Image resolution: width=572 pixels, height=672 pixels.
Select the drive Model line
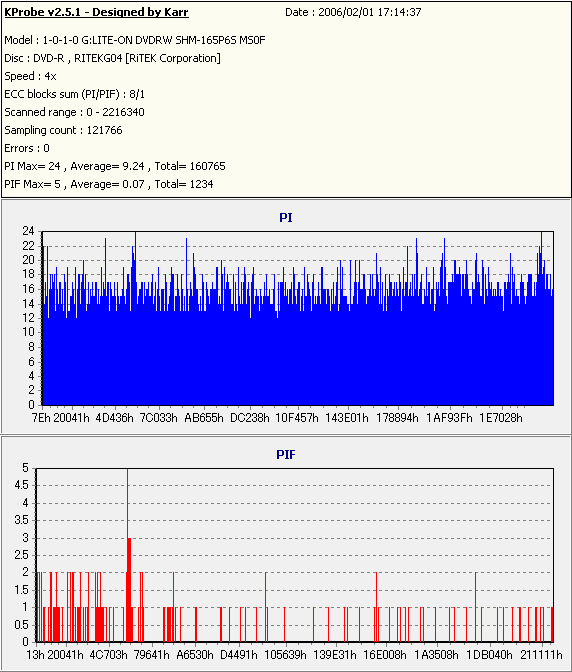coord(135,40)
